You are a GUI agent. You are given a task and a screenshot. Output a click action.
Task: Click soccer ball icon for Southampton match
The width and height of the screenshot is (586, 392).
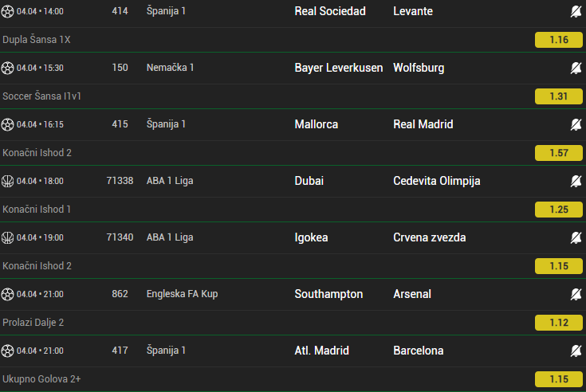coord(8,294)
